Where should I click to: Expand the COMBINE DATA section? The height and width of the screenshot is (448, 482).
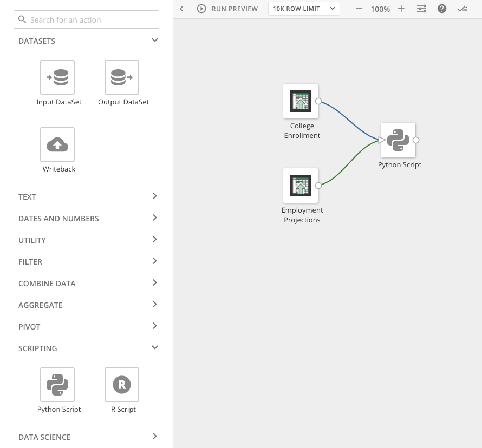pyautogui.click(x=155, y=283)
